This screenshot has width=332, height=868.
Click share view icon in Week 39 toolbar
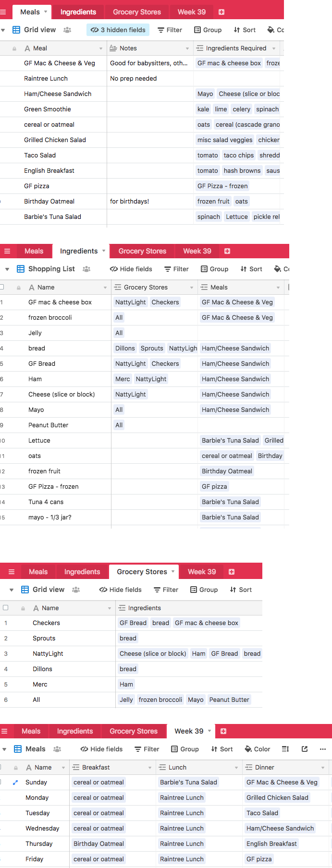tap(305, 749)
